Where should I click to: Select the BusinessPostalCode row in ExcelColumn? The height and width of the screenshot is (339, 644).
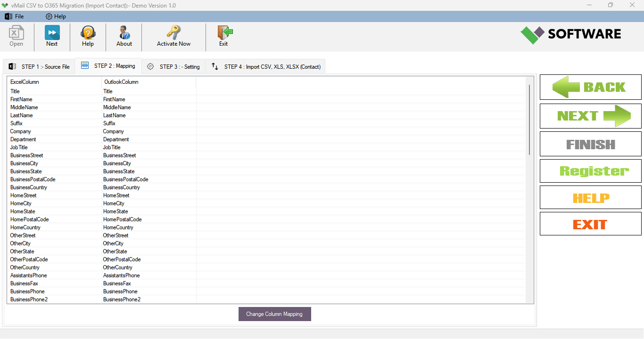[33, 179]
